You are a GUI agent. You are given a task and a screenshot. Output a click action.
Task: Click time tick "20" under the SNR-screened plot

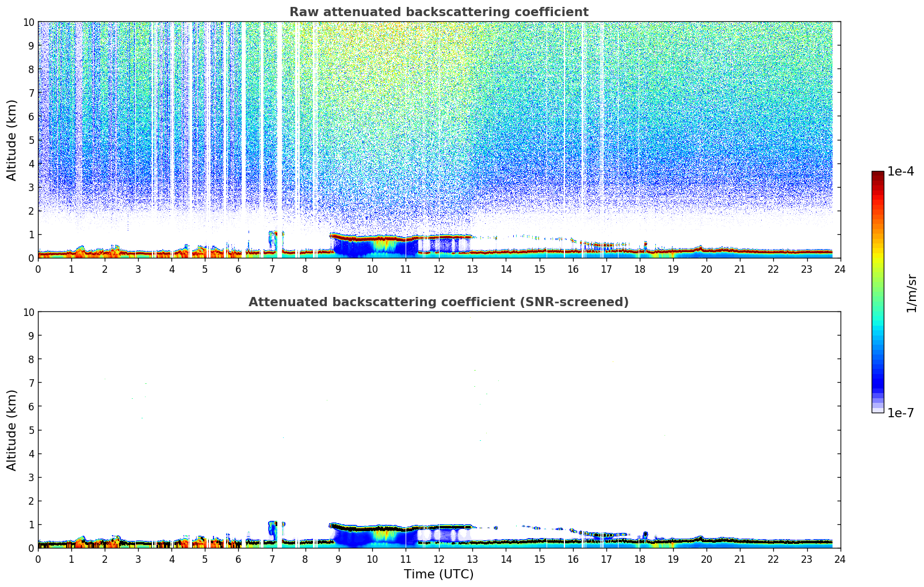pyautogui.click(x=707, y=559)
